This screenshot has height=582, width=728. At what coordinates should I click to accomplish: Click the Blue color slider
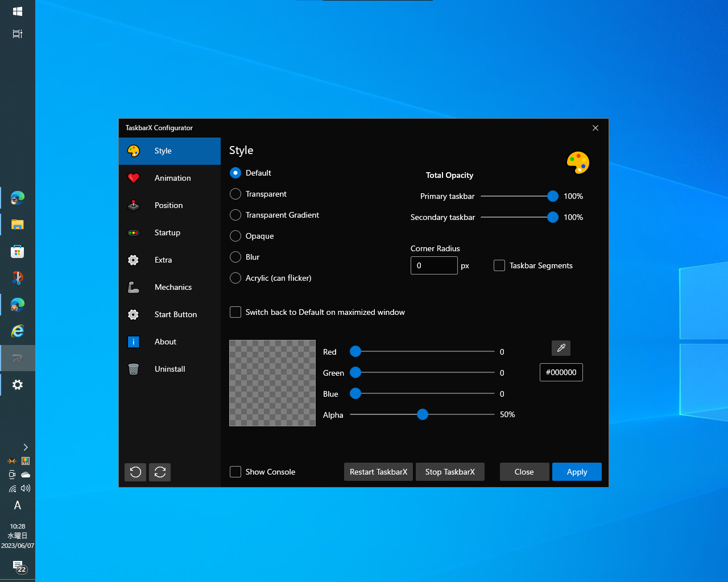coord(422,394)
